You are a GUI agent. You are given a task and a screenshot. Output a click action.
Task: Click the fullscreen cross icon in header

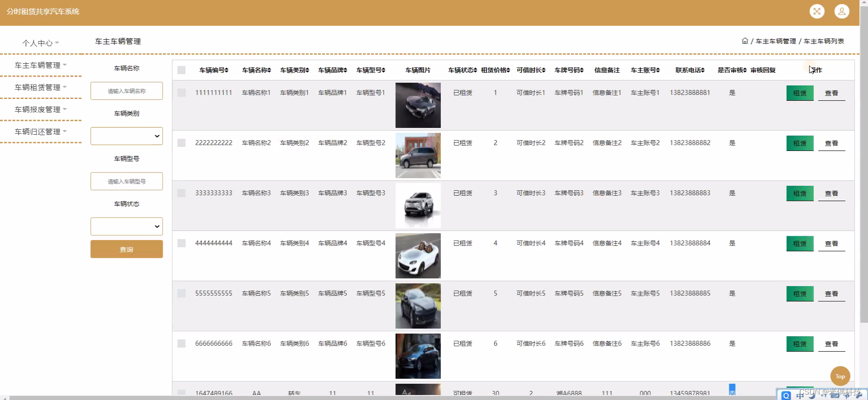point(817,12)
